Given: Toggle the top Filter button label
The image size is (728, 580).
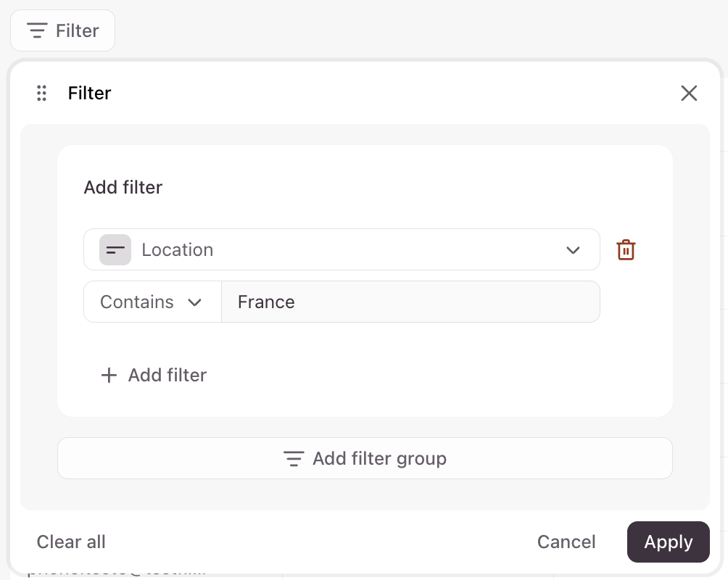Looking at the screenshot, I should (x=77, y=30).
